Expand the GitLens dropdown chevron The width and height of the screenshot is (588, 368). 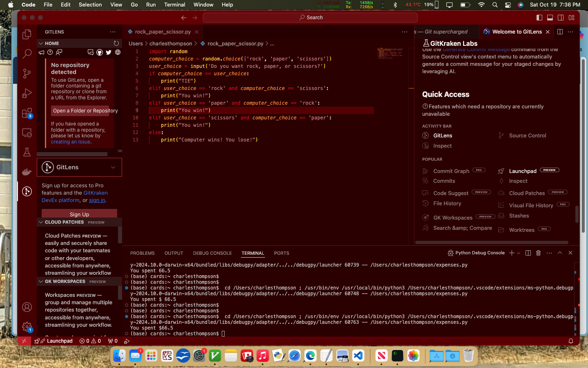[x=113, y=167]
